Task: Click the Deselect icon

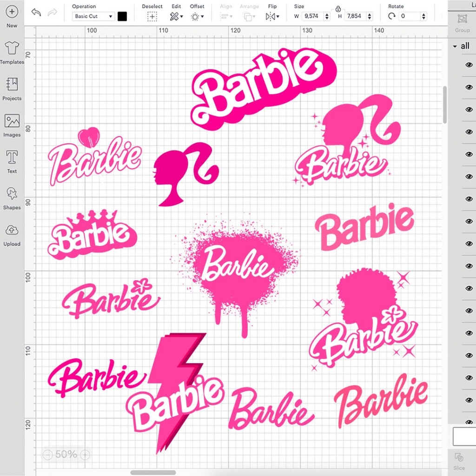Action: 152,17
